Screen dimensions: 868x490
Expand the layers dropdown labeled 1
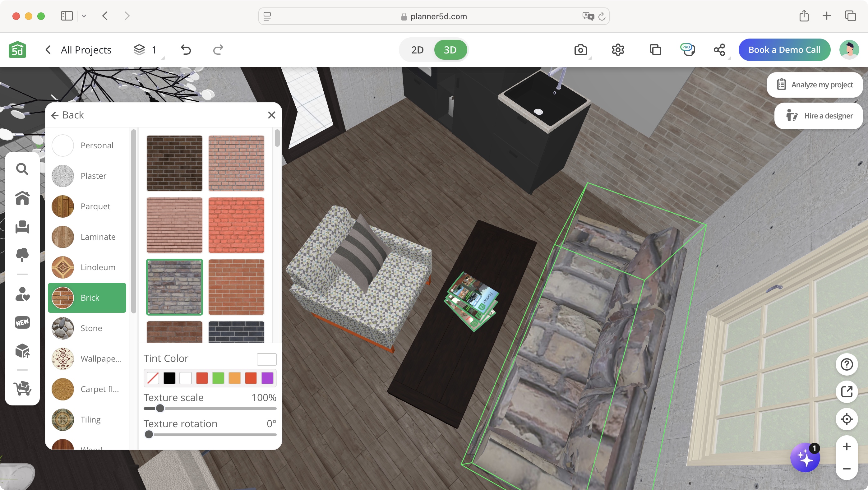tap(147, 49)
